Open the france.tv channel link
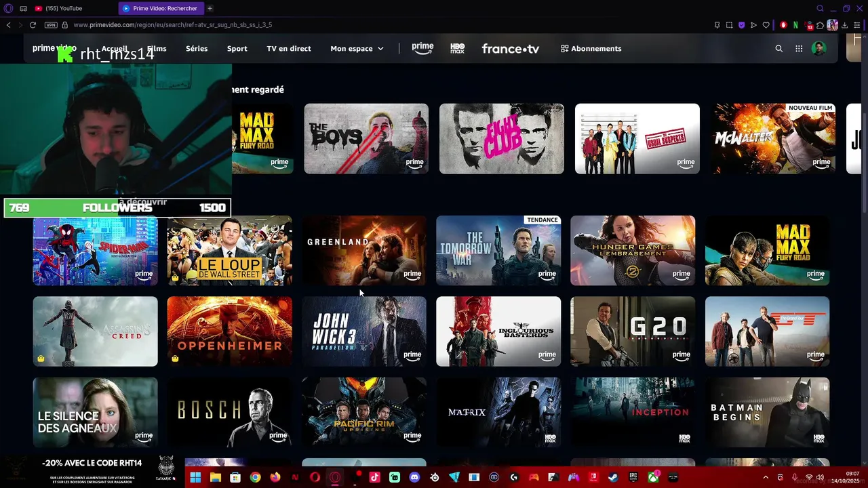The width and height of the screenshot is (868, 488). click(x=510, y=49)
